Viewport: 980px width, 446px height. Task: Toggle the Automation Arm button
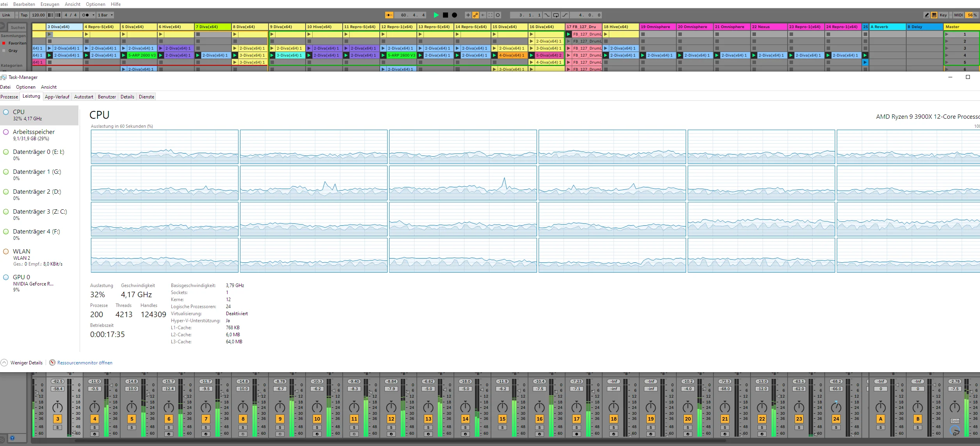pyautogui.click(x=475, y=15)
